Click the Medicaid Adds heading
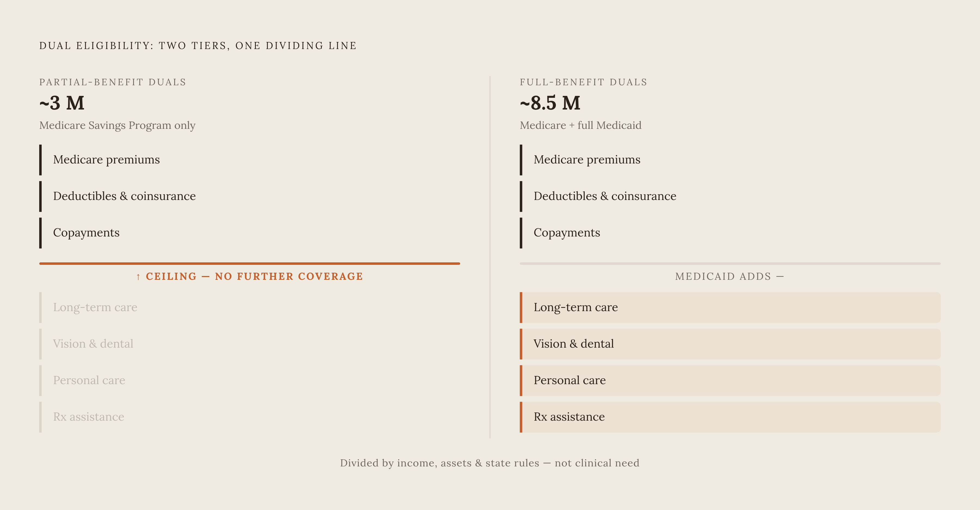980x510 pixels. pyautogui.click(x=730, y=276)
